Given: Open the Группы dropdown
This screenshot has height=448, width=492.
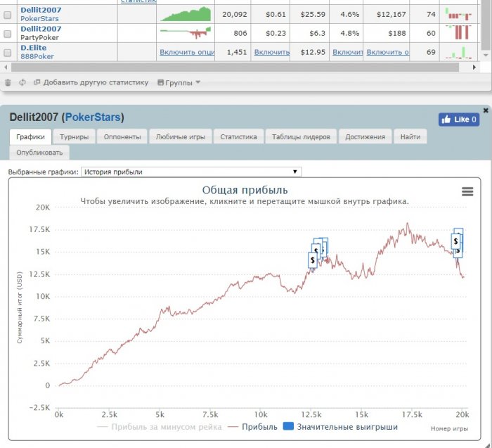Looking at the screenshot, I should [179, 82].
